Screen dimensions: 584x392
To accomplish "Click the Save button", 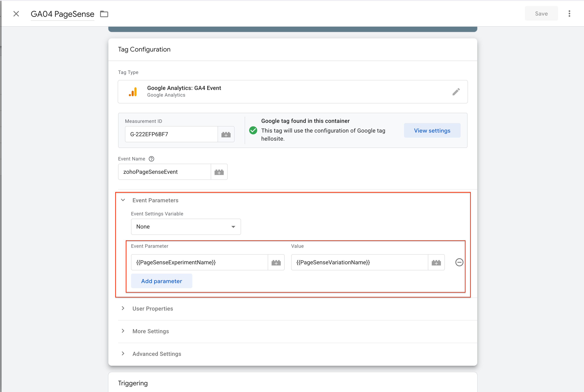I will [x=541, y=14].
